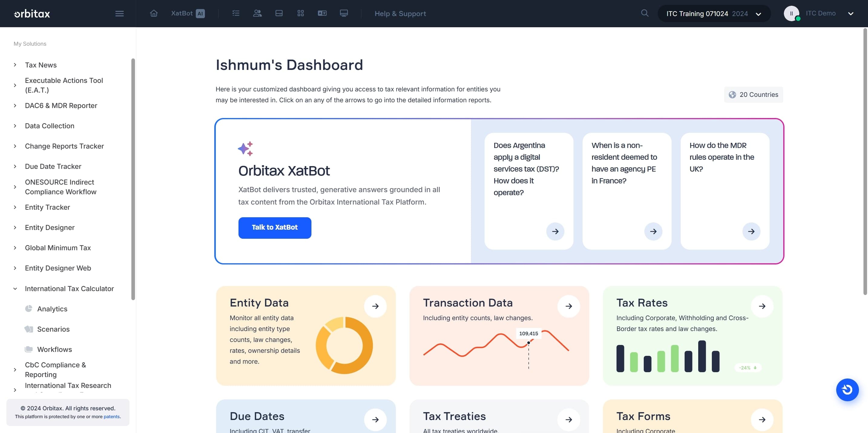Image resolution: width=868 pixels, height=433 pixels.
Task: Click the main page vertical scrollbar
Action: (x=865, y=162)
